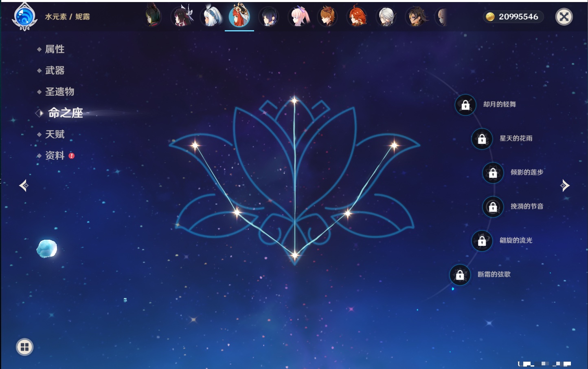
Task: Click the lower-right star of the lotus constellation
Action: coord(348,212)
